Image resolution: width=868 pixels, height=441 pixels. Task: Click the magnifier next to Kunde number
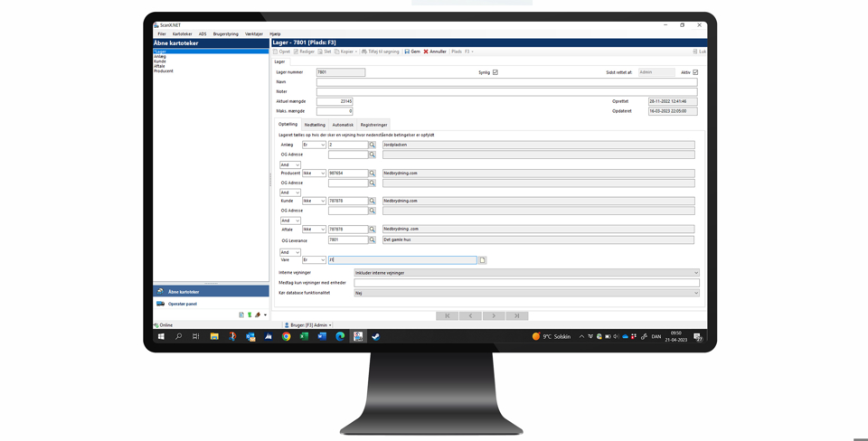[372, 201]
